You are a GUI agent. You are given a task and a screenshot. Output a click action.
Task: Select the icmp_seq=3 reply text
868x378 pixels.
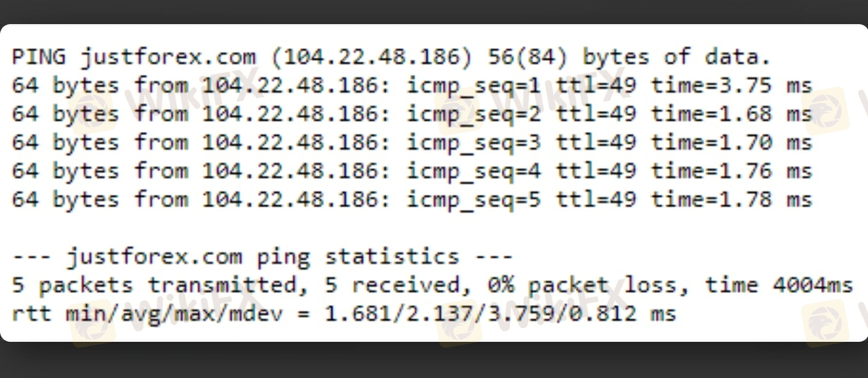tap(474, 142)
